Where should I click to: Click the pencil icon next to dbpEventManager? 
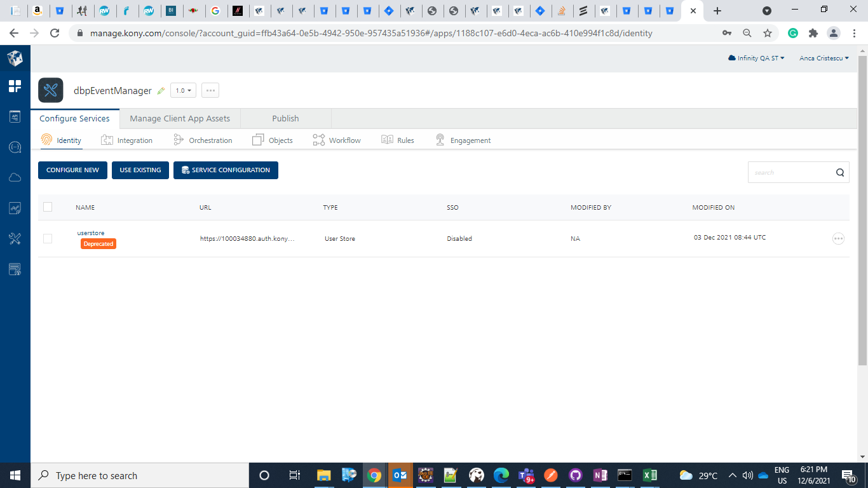(161, 91)
